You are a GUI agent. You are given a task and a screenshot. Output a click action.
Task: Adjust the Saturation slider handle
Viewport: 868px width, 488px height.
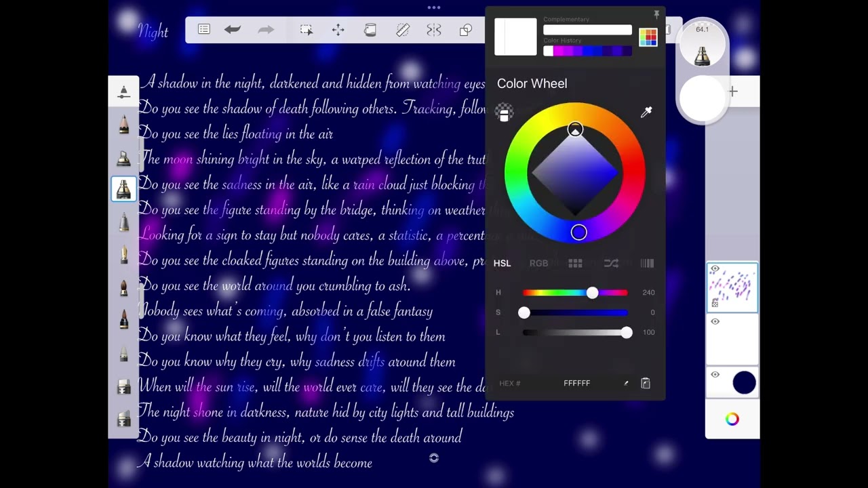pos(524,312)
